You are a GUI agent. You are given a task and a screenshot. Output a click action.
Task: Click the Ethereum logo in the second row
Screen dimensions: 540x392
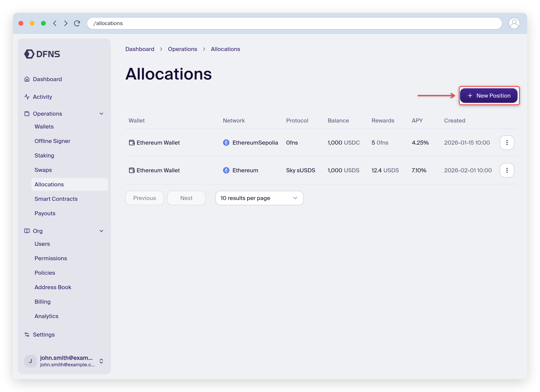click(226, 170)
